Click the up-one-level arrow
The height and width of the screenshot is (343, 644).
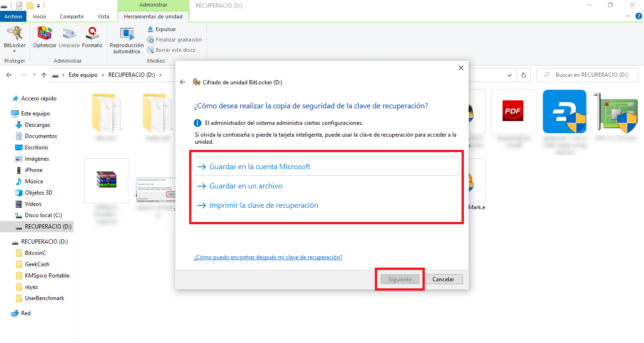[x=44, y=75]
